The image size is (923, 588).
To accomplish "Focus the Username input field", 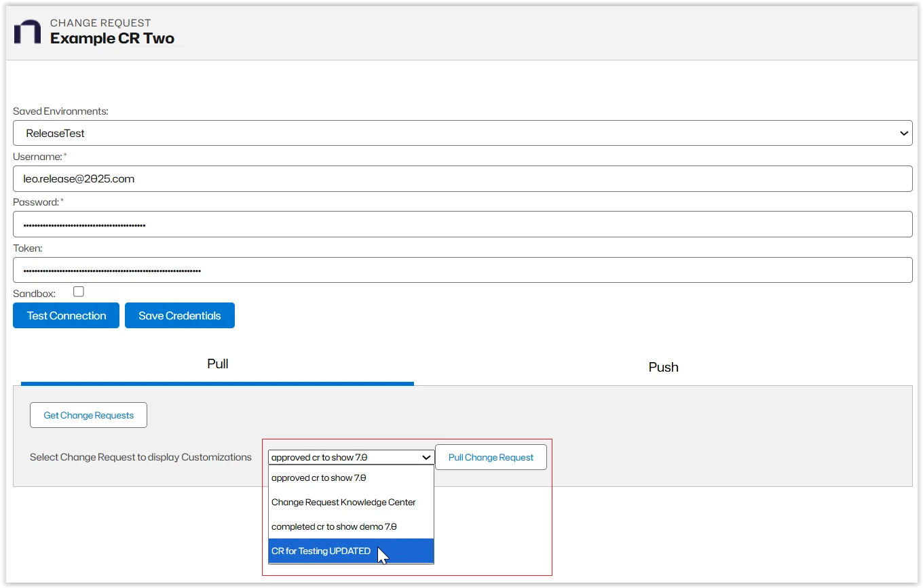I will click(x=461, y=179).
